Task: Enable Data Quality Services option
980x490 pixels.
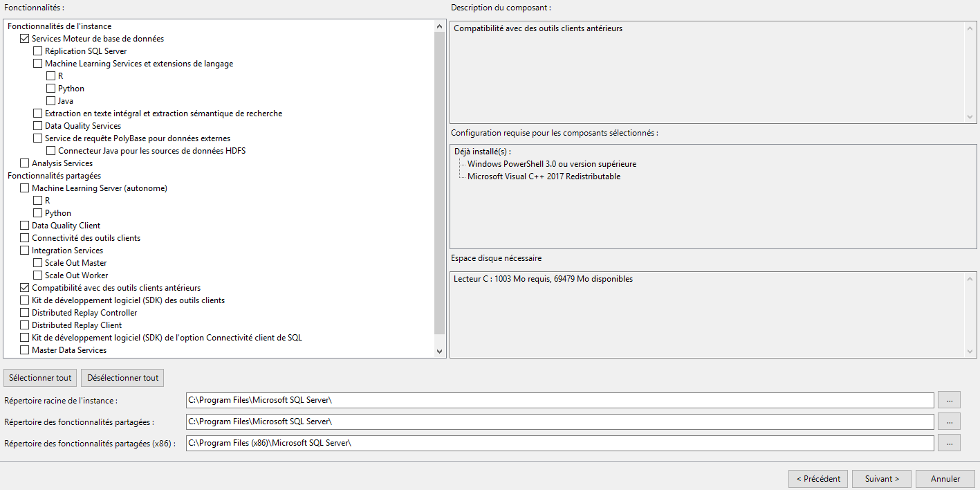Action: pos(38,126)
